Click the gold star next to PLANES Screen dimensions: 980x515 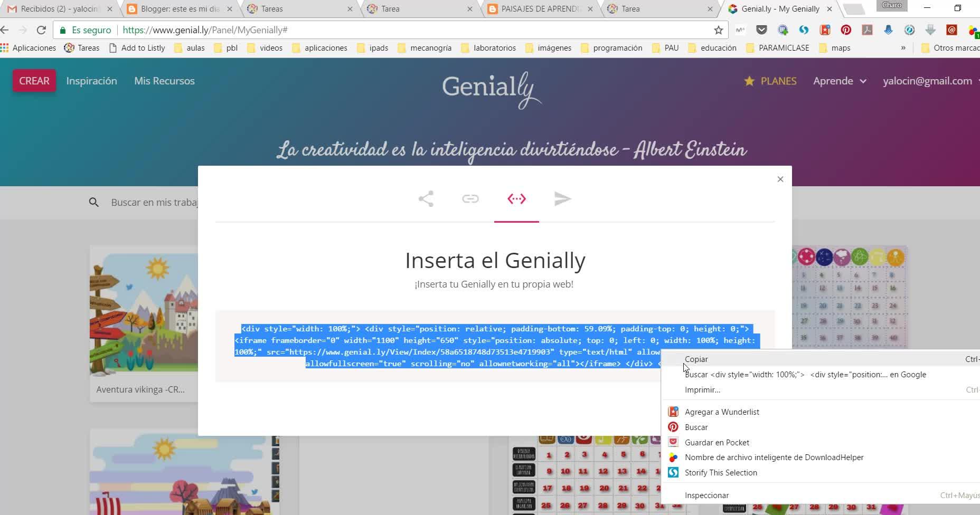tap(749, 81)
